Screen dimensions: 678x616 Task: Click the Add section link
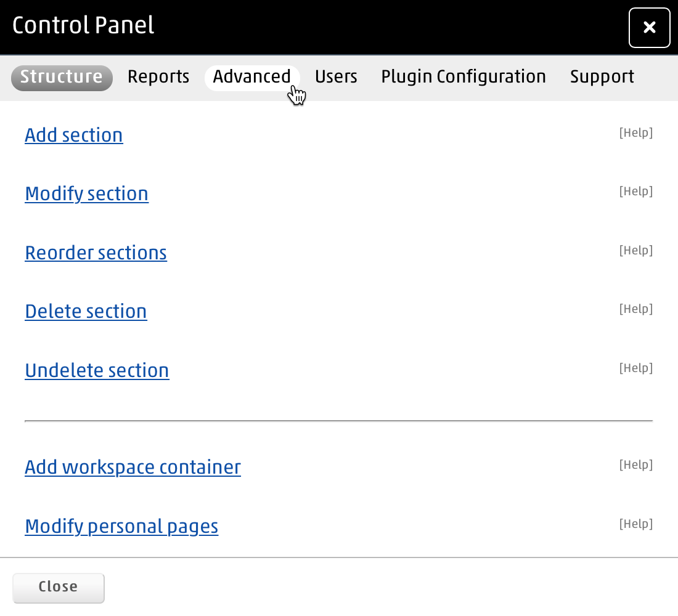[x=74, y=135]
